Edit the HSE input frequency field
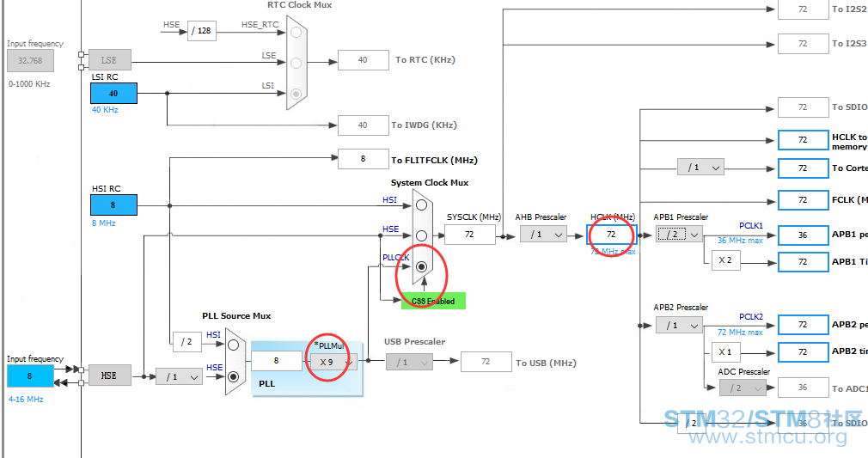This screenshot has height=458, width=868. 30,376
